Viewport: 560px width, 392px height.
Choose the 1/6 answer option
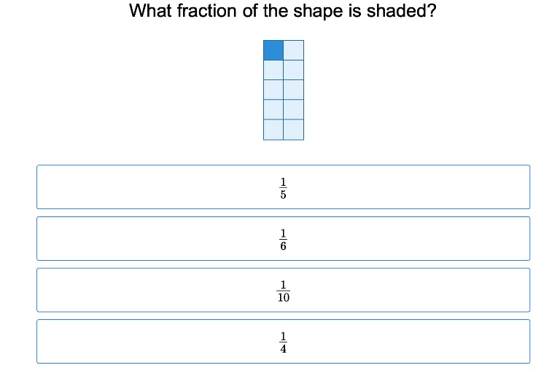click(283, 238)
